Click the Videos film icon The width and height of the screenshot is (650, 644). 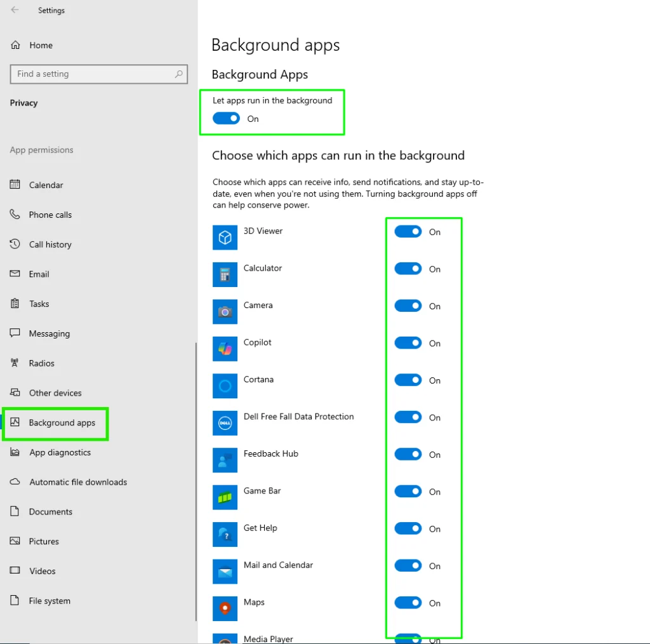(15, 570)
